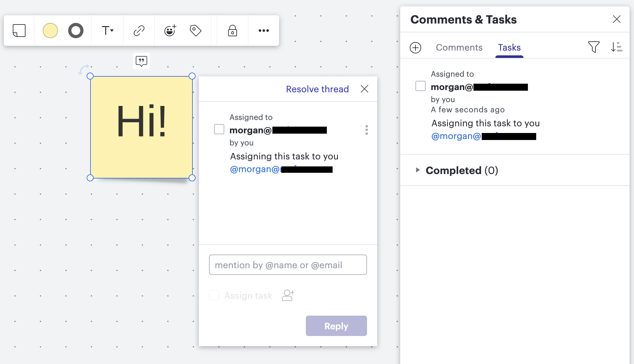Switch to the Comments tab
Image resolution: width=634 pixels, height=364 pixels.
[459, 47]
